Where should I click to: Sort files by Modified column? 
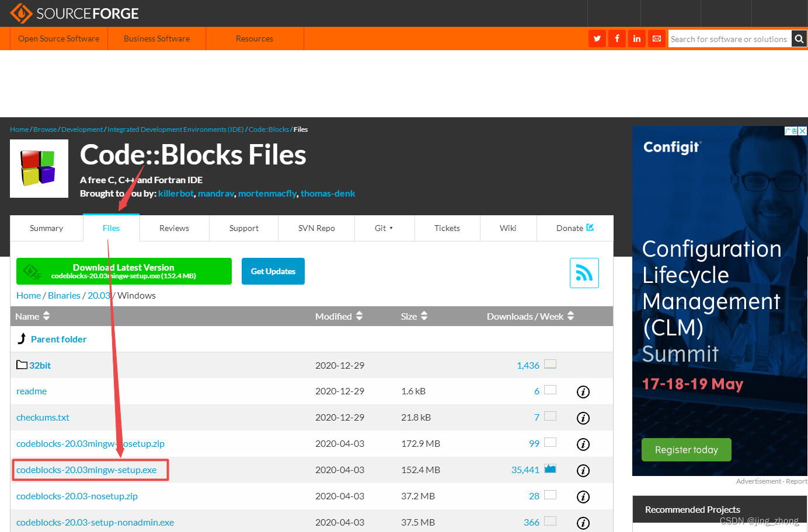pos(339,316)
